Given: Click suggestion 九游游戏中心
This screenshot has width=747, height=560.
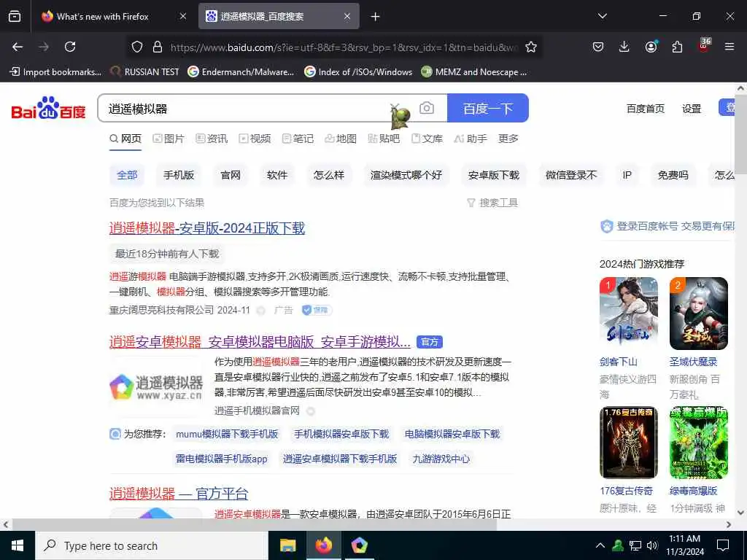Looking at the screenshot, I should click(x=441, y=459).
